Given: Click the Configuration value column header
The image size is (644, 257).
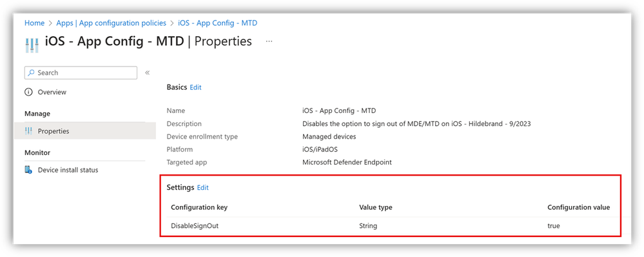Looking at the screenshot, I should (579, 207).
